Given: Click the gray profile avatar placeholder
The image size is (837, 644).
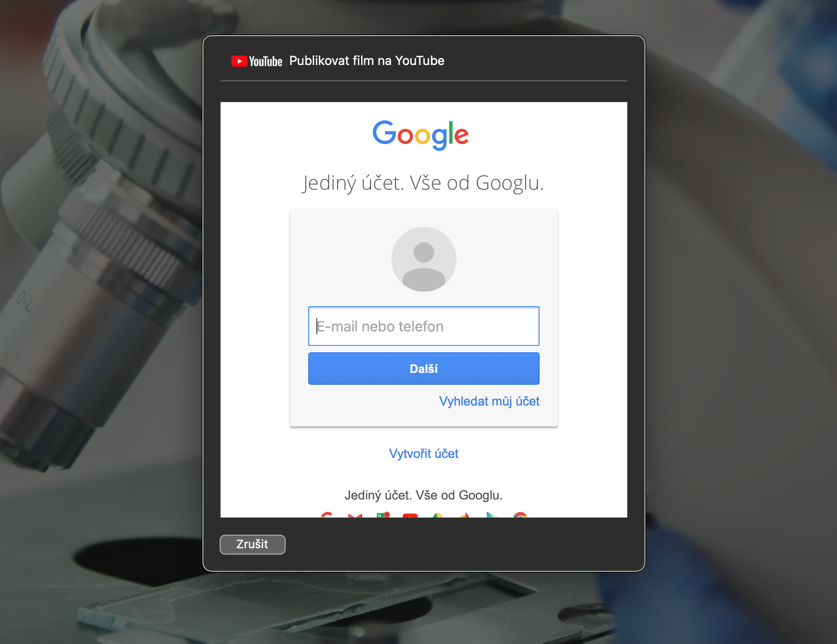Looking at the screenshot, I should click(x=424, y=259).
